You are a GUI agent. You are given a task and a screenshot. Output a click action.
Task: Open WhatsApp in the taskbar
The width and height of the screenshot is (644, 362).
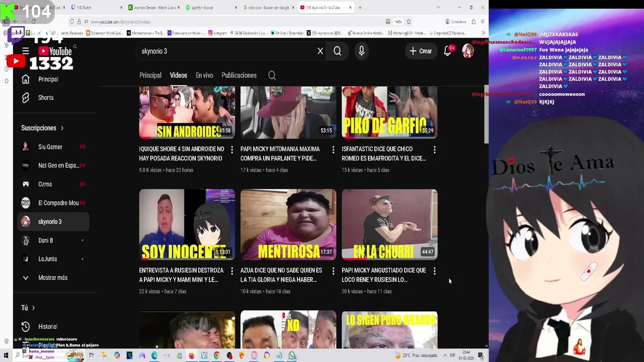pyautogui.click(x=292, y=355)
